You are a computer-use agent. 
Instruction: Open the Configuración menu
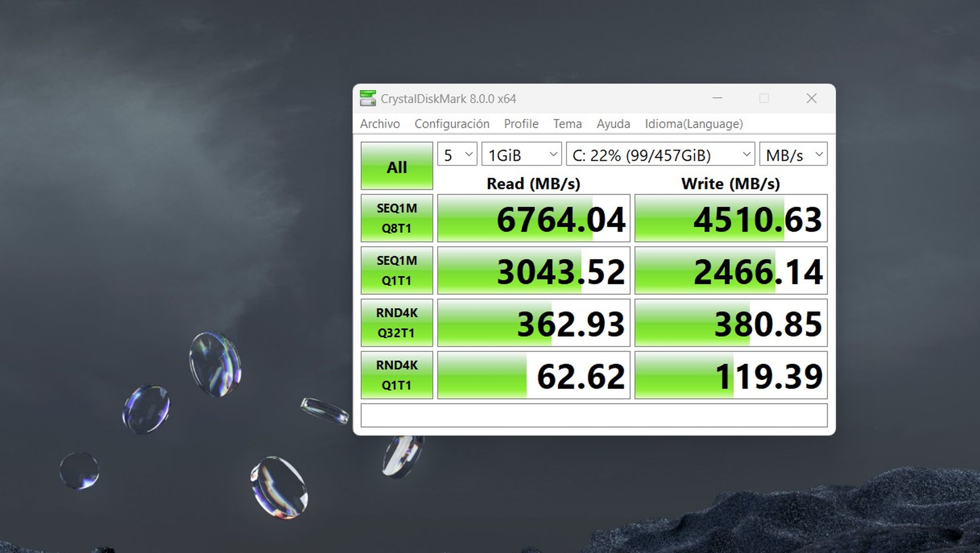pos(451,124)
